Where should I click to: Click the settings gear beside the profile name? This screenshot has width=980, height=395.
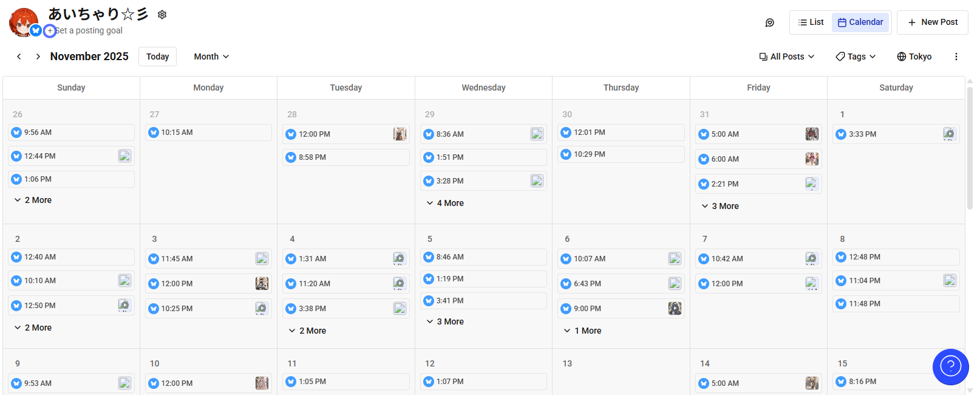coord(162,15)
